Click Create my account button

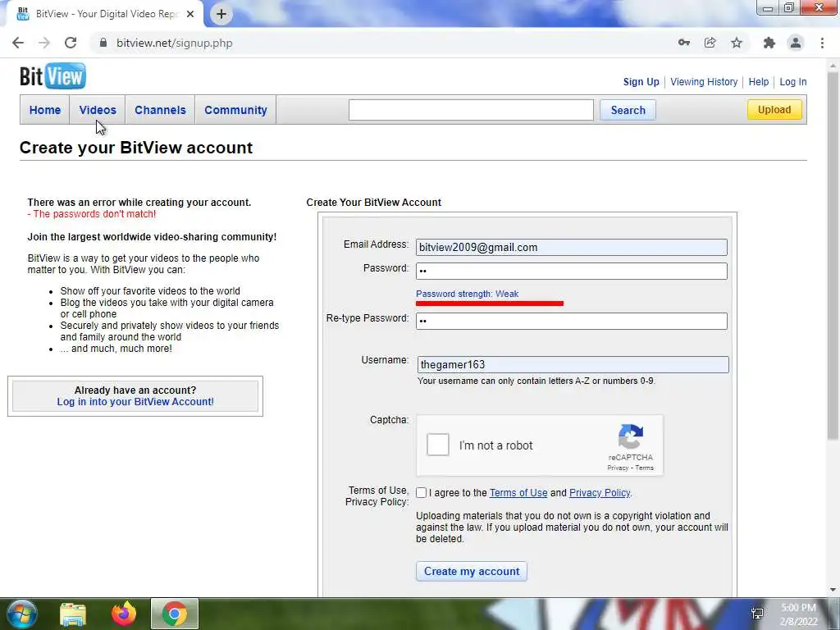(472, 571)
